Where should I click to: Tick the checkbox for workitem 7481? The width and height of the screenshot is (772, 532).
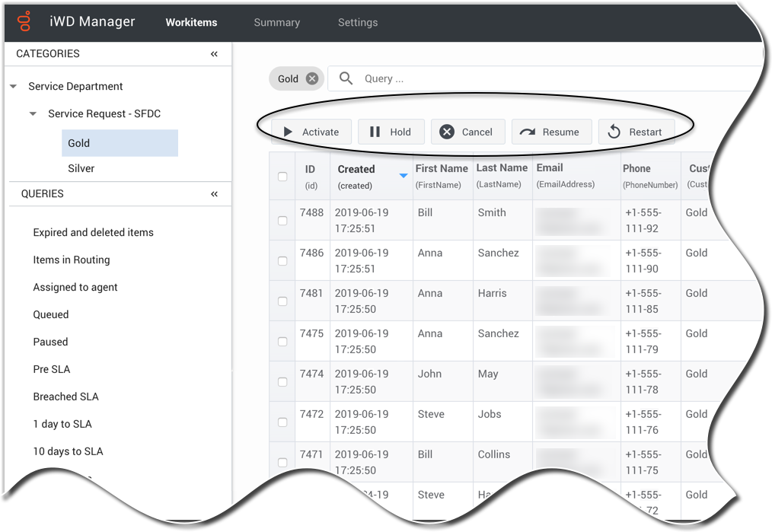(x=282, y=301)
